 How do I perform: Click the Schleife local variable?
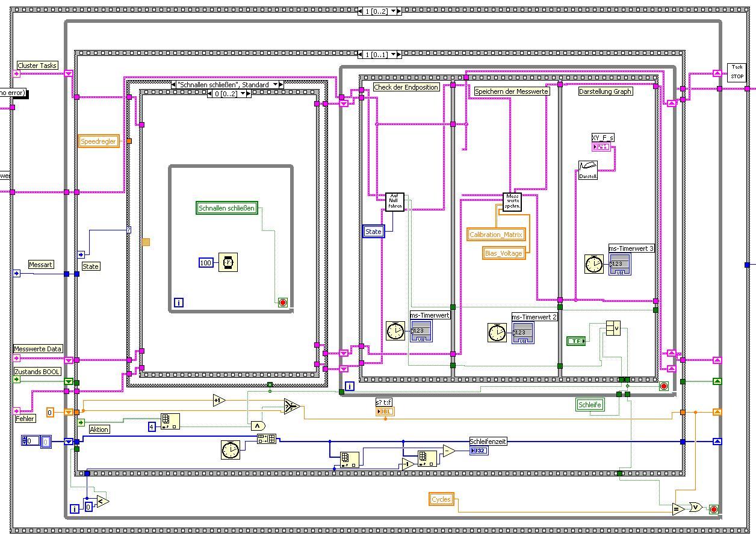point(590,405)
